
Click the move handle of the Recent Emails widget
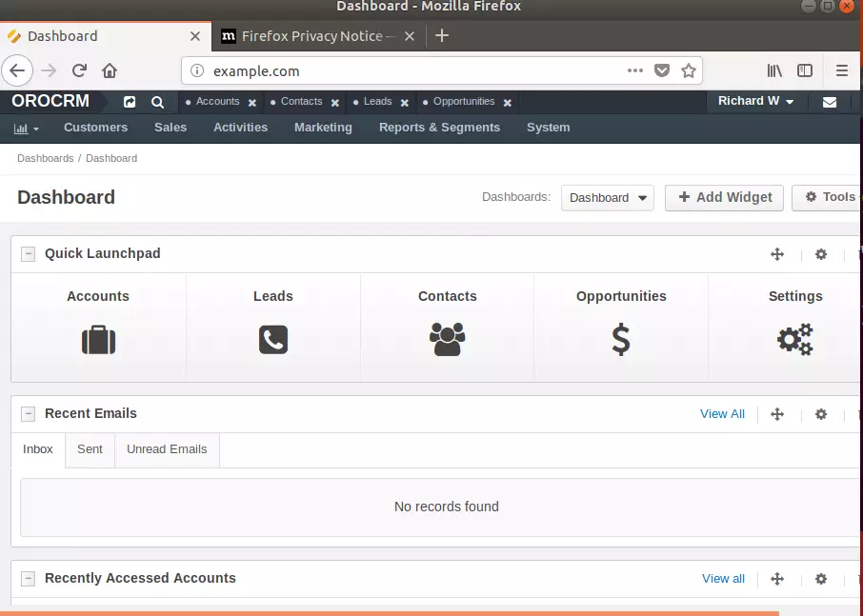[777, 414]
